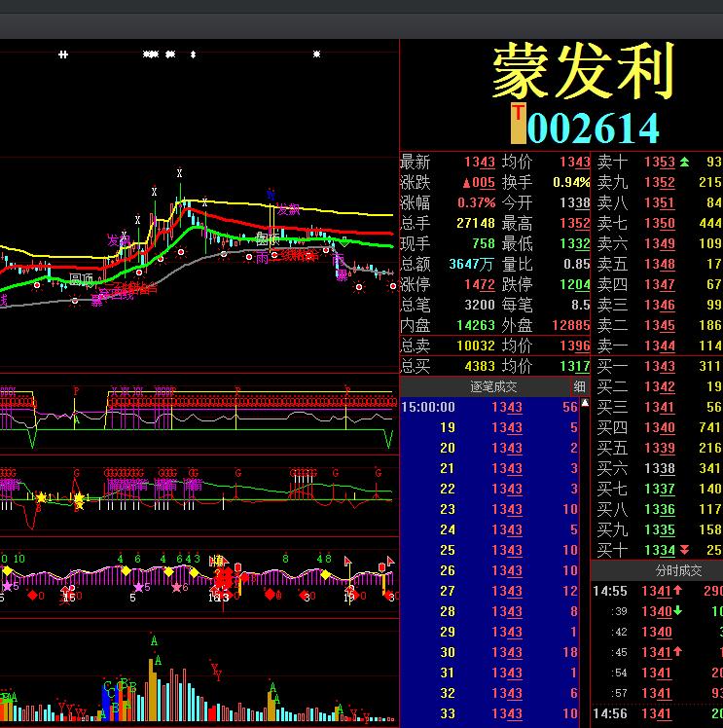This screenshot has height=728, width=723.
Task: Open the 细 detail button
Action: pos(579,386)
